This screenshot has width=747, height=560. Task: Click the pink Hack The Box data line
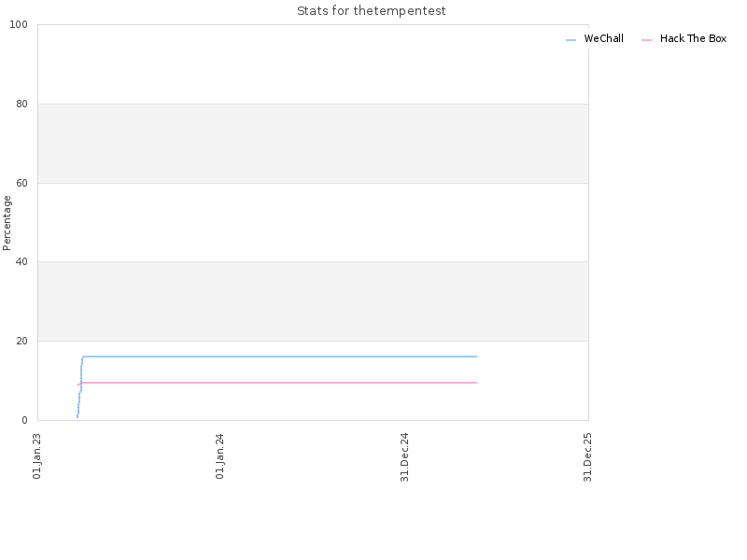(x=277, y=383)
